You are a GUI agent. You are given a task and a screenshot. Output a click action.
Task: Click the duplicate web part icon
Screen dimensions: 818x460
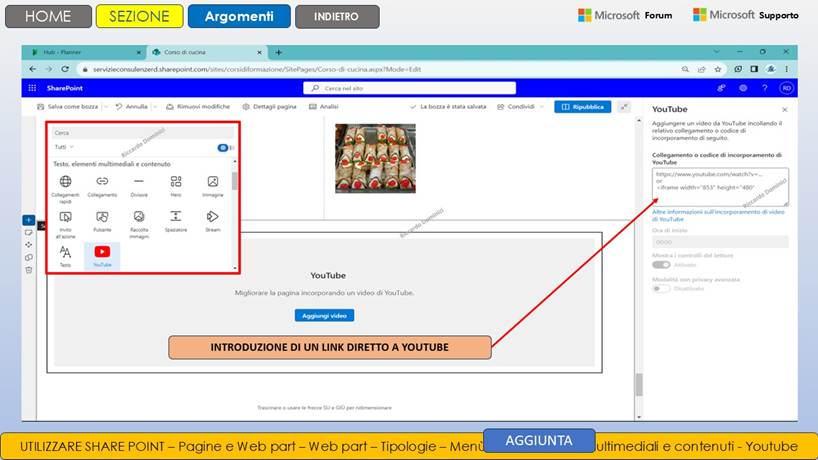[x=29, y=257]
